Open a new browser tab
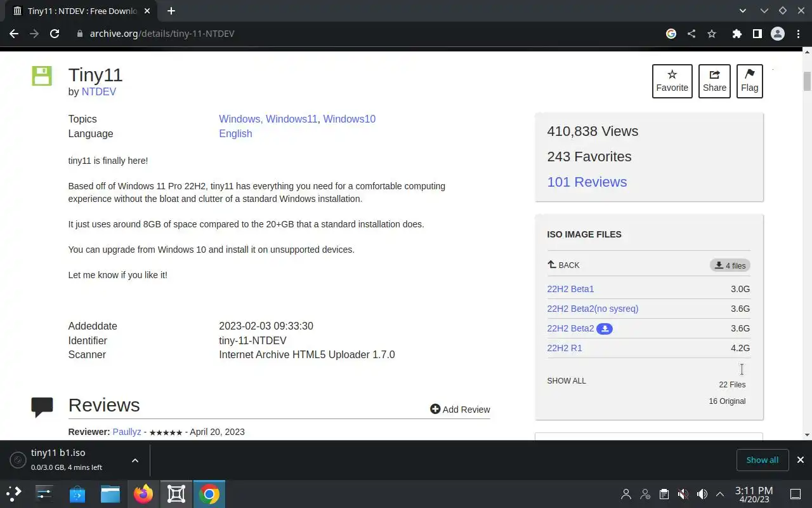Viewport: 812px width, 508px height. pos(171,11)
